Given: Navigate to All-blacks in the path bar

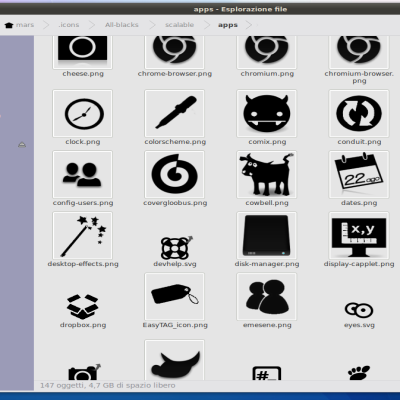Looking at the screenshot, I should coord(122,25).
